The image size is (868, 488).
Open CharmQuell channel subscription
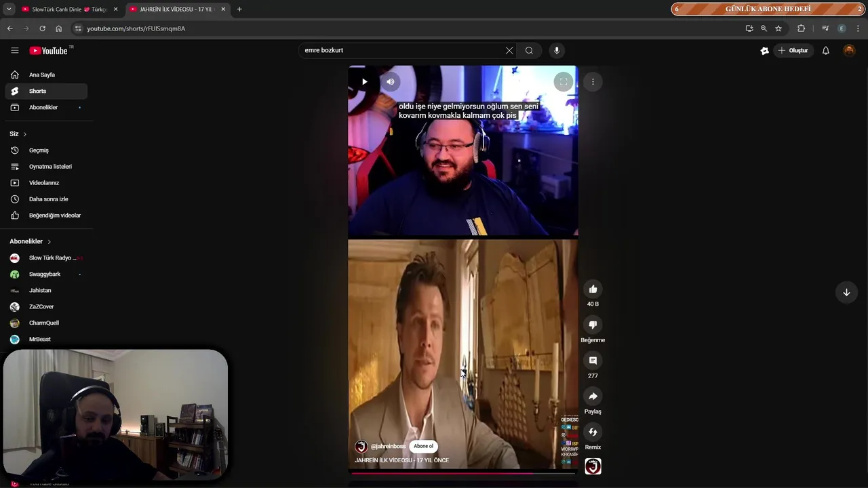click(46, 323)
